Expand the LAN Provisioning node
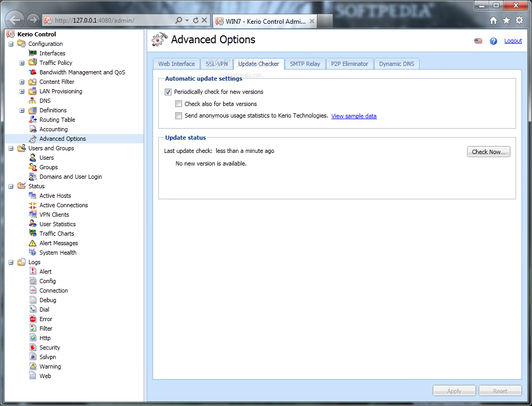This screenshot has height=406, width=532. pyautogui.click(x=22, y=92)
